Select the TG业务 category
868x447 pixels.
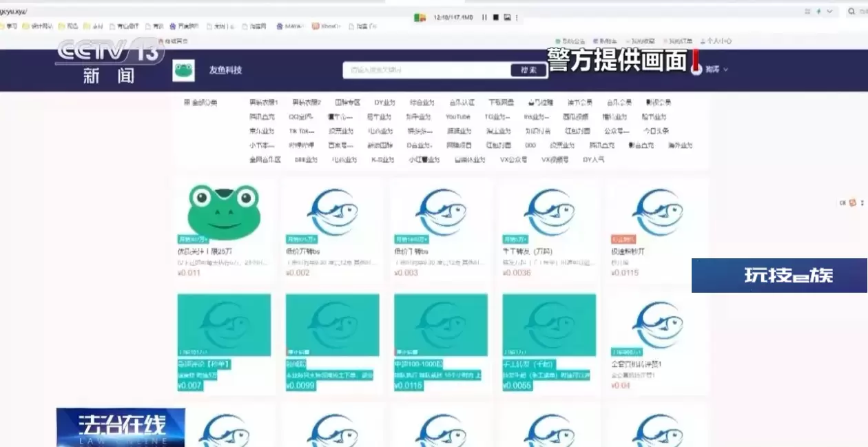pos(497,117)
